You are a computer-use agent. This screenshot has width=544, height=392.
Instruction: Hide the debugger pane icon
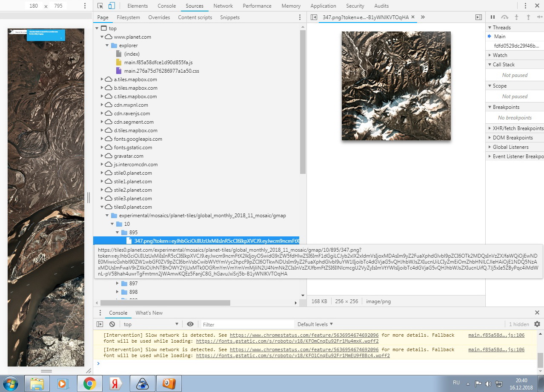[478, 17]
